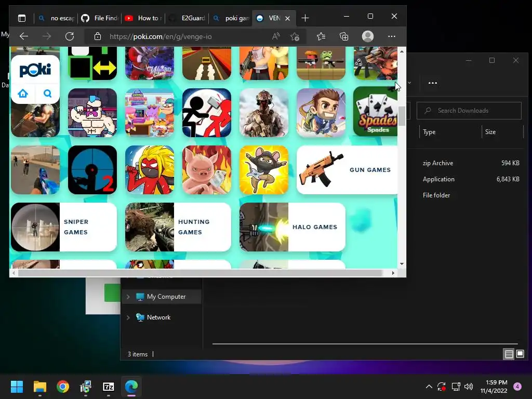Image resolution: width=532 pixels, height=399 pixels.
Task: Close the VENGE tab
Action: [x=287, y=18]
